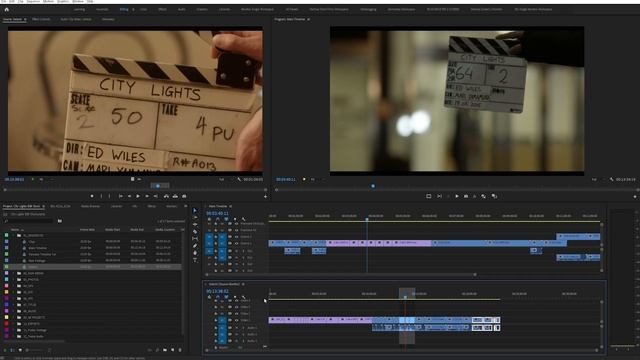Go to In point in Source monitor

[x=121, y=196]
